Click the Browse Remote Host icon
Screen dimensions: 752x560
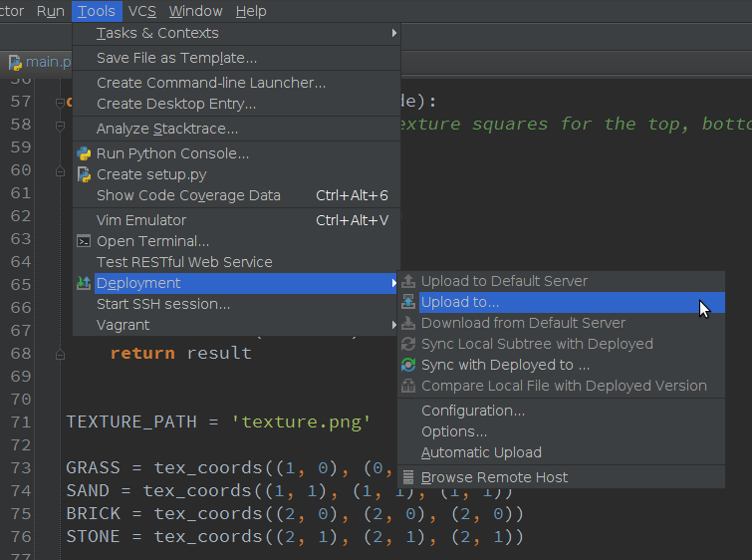point(408,477)
